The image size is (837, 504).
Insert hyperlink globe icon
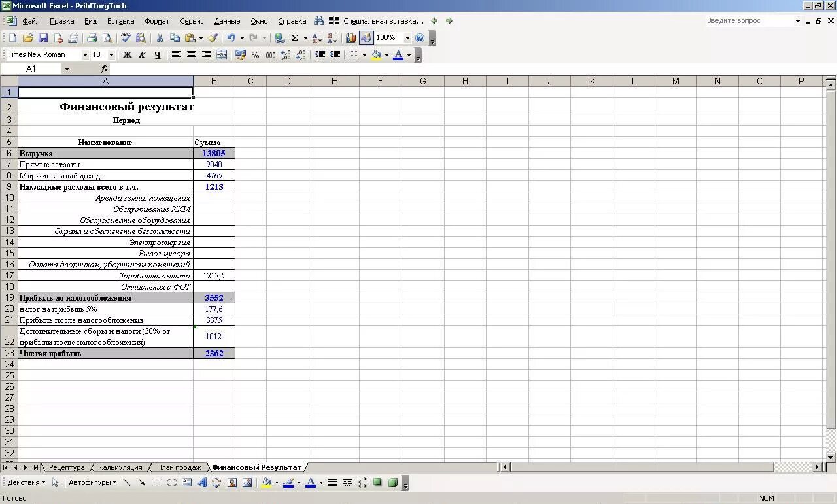coord(279,38)
